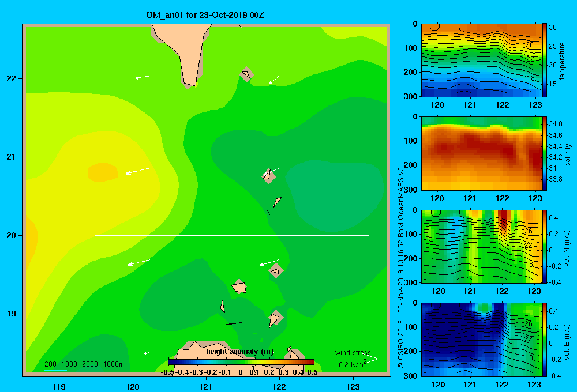Click the "vel. E (m/s)" axis label
This screenshot has height=392, width=577.
pyautogui.click(x=567, y=341)
